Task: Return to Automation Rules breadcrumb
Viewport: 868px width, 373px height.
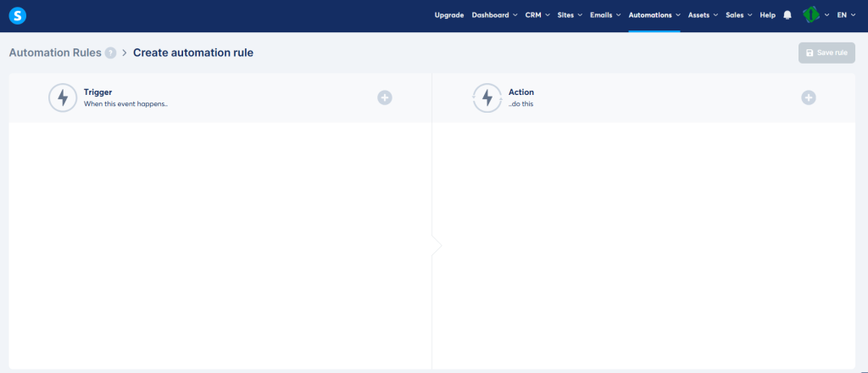Action: coord(55,53)
